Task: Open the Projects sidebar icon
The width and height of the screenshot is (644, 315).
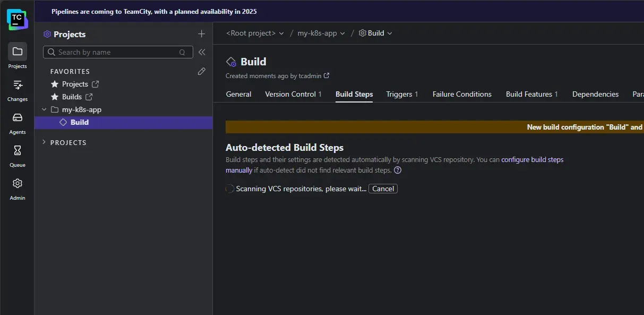Action: pyautogui.click(x=17, y=52)
